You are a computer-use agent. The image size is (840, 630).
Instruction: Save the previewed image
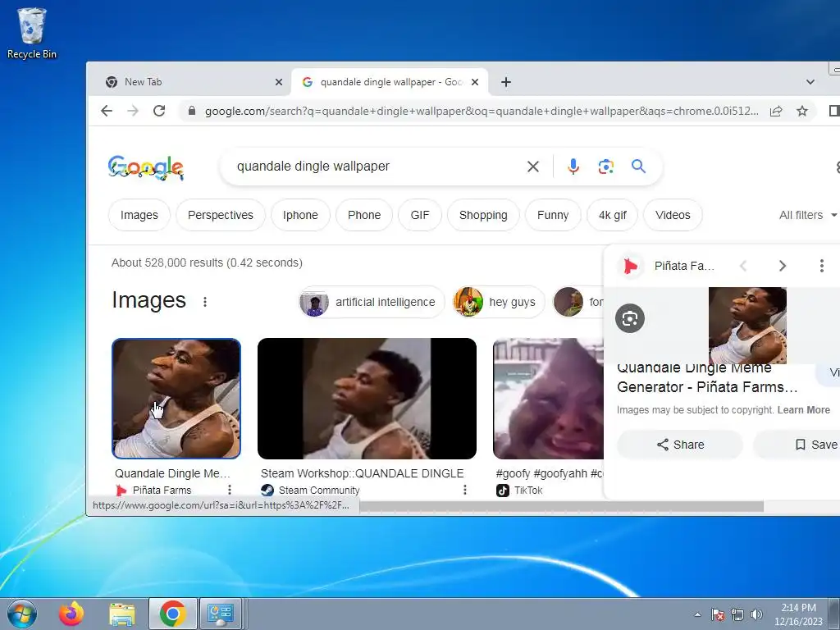798,445
